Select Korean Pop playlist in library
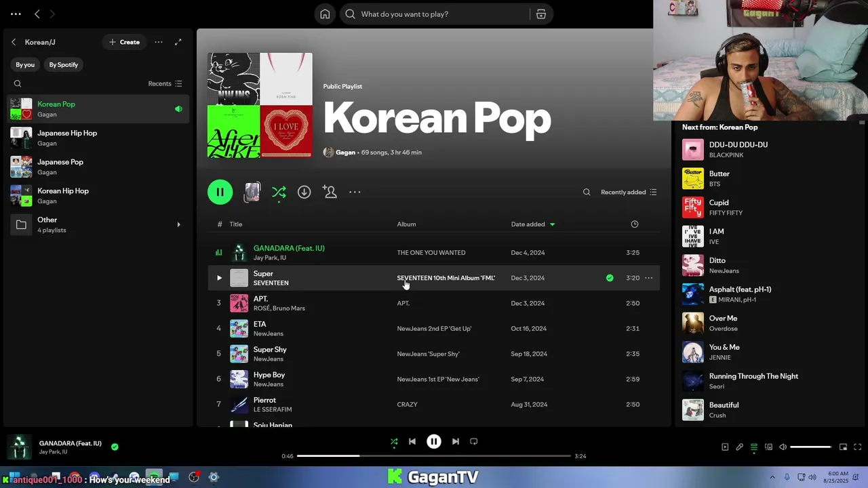This screenshot has height=488, width=868. [x=98, y=109]
